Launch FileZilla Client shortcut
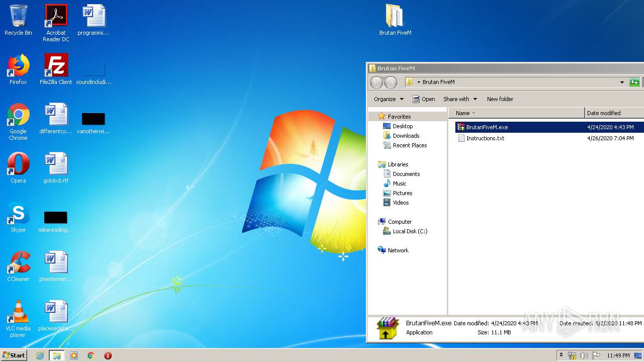 [x=56, y=69]
